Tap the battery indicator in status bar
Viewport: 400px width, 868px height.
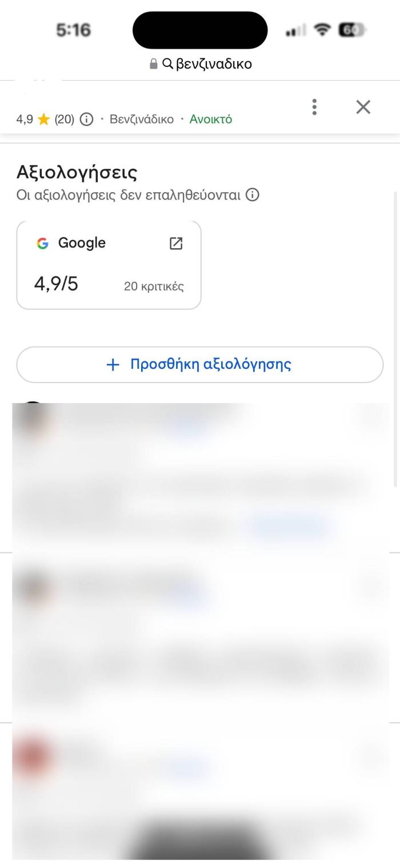pyautogui.click(x=351, y=30)
